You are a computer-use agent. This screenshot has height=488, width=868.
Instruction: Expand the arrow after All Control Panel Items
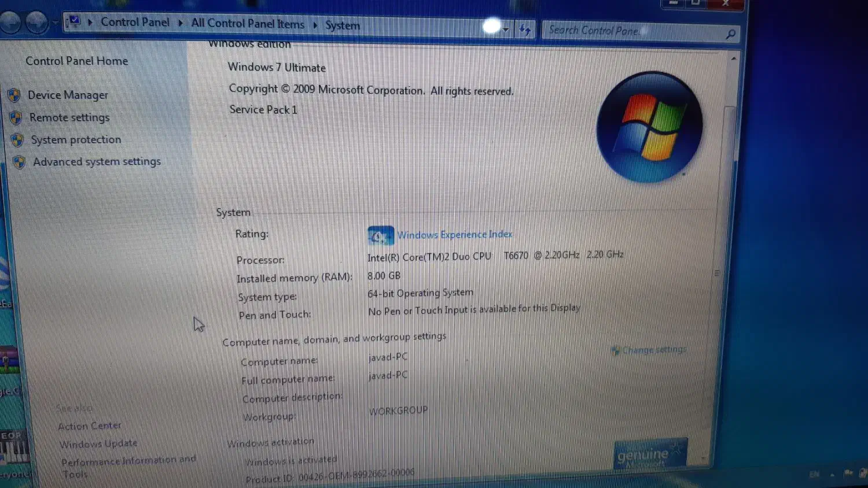pyautogui.click(x=315, y=25)
